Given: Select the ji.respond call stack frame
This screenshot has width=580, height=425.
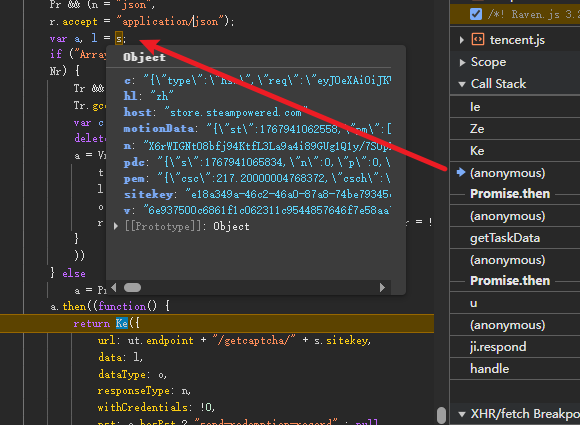Looking at the screenshot, I should (515, 347).
